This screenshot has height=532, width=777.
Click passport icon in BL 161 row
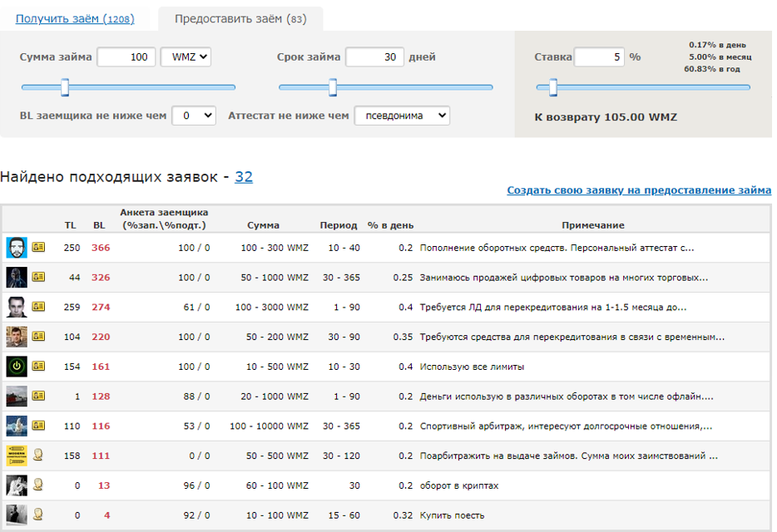[x=38, y=366]
